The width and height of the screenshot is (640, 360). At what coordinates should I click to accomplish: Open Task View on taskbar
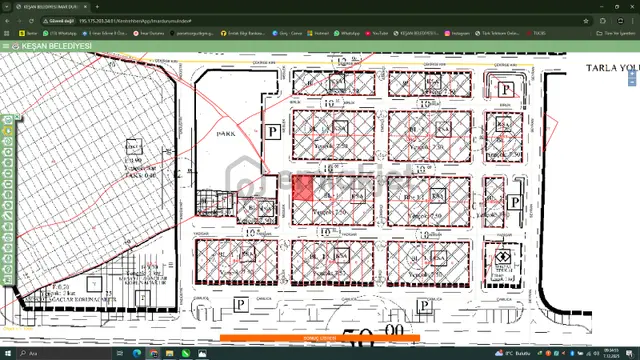click(x=120, y=353)
